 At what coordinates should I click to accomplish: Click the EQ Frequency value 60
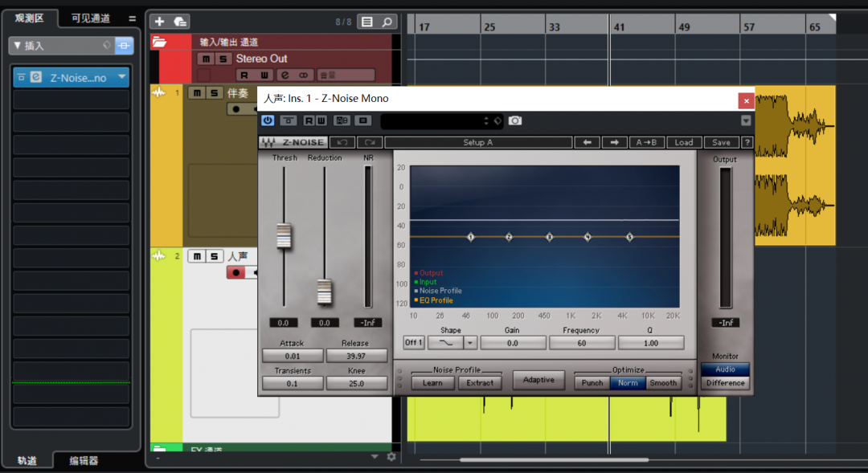[582, 343]
